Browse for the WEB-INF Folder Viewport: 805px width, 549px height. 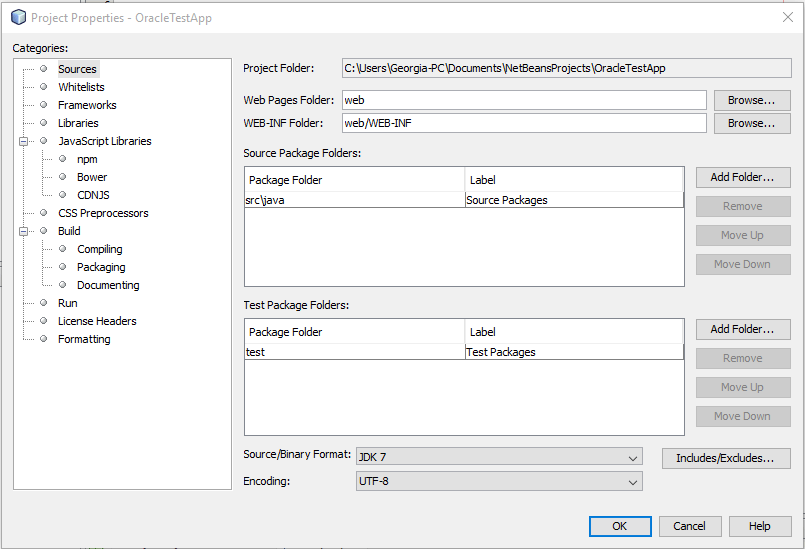click(x=751, y=123)
